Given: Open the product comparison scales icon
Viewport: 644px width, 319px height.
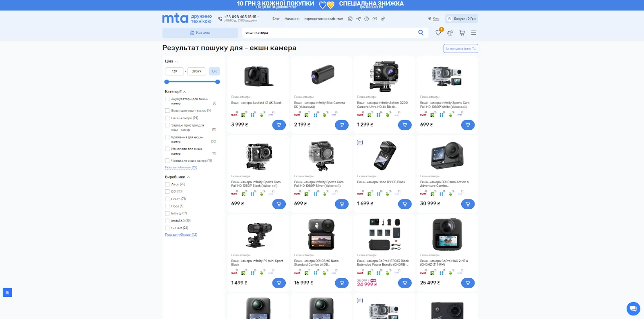Looking at the screenshot, I should coord(450,33).
